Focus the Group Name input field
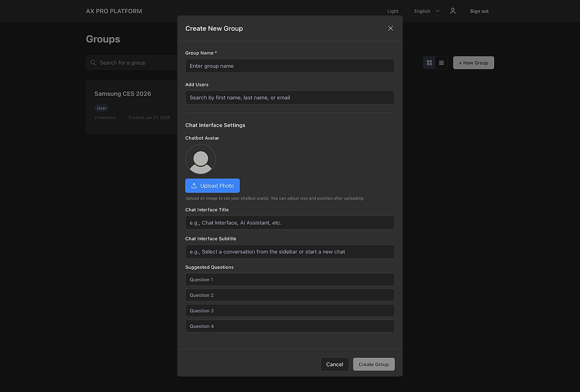Viewport: 580px width, 392px height. click(x=290, y=66)
